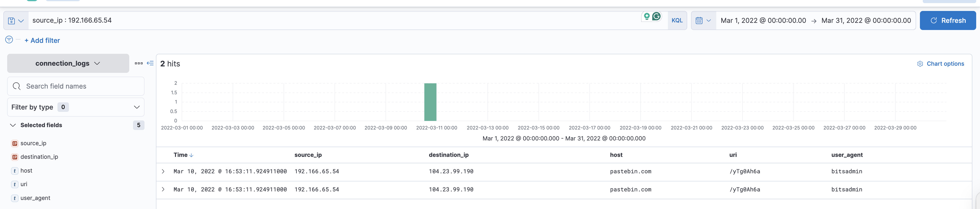Click the Refresh button
This screenshot has height=209, width=980.
pos(948,20)
